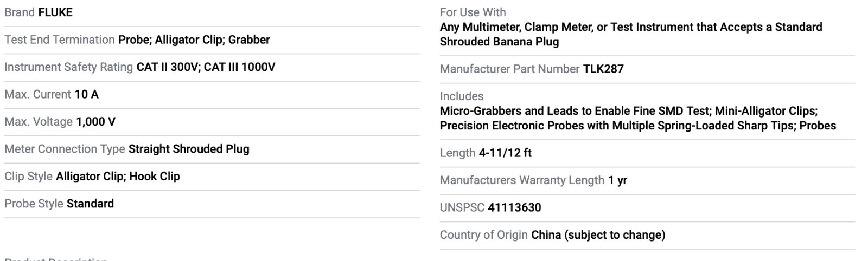The width and height of the screenshot is (868, 261).
Task: Click the Max. Current 10 A value
Action: coord(87,95)
